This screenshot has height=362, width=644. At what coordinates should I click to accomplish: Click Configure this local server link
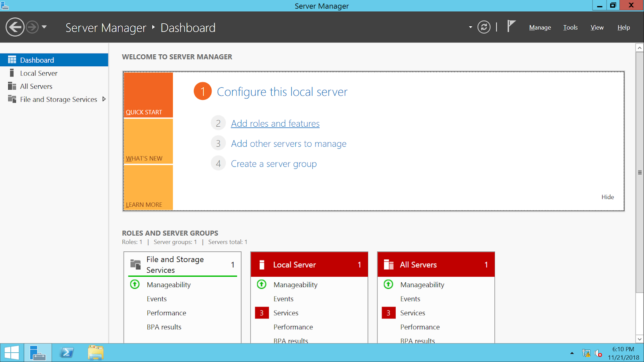[x=282, y=92]
